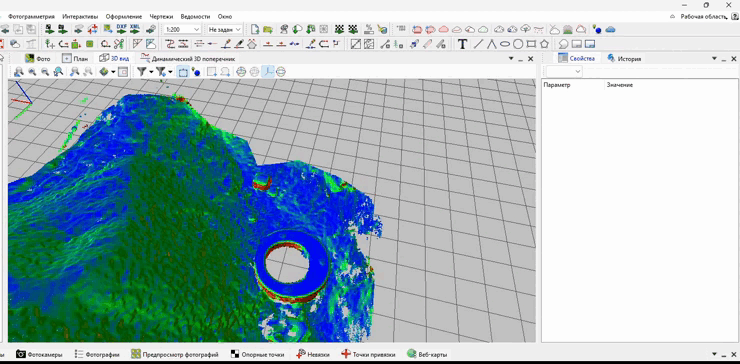Screen dimensions: 740x364
Task: Click the zoom out magnifier icon
Action: coord(45,72)
